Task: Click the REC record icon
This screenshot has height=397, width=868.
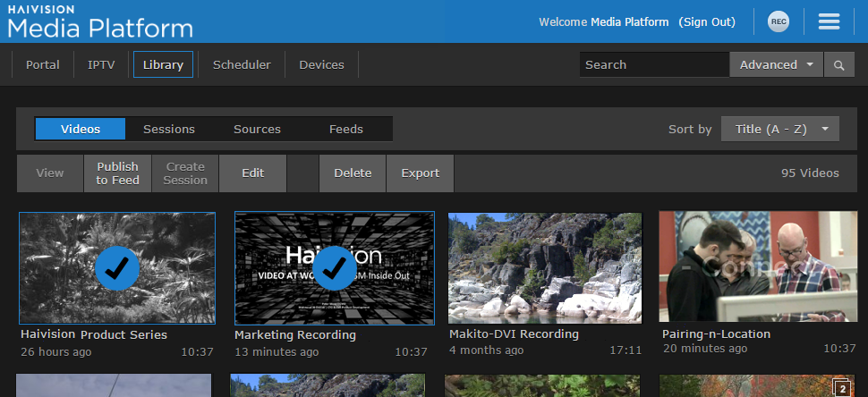Action: (779, 21)
